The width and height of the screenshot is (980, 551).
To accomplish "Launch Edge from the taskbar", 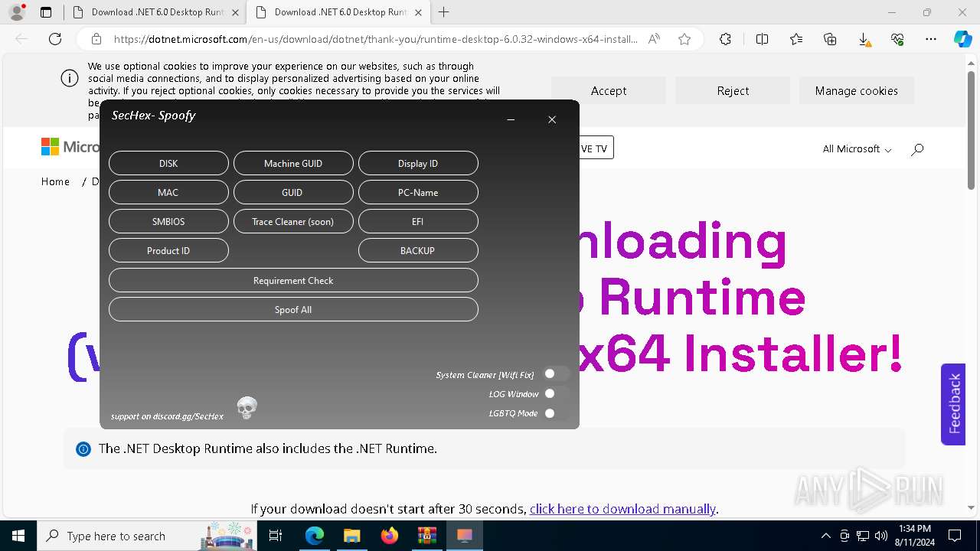I will [x=315, y=536].
